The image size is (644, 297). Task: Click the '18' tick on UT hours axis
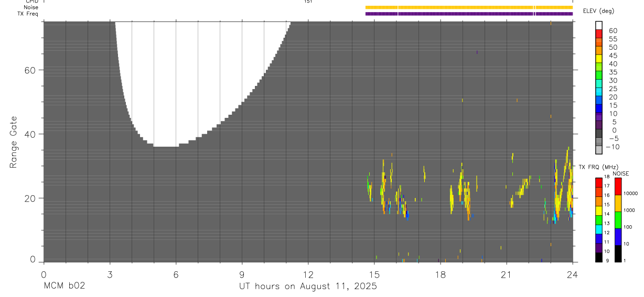pyautogui.click(x=441, y=274)
